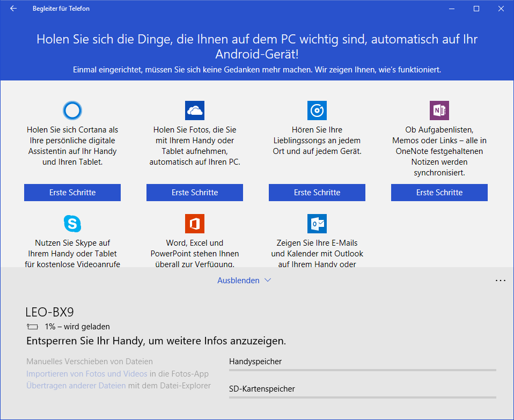This screenshot has width=514, height=420.
Task: Click Erste Schritte under Cortana
Action: tap(72, 193)
